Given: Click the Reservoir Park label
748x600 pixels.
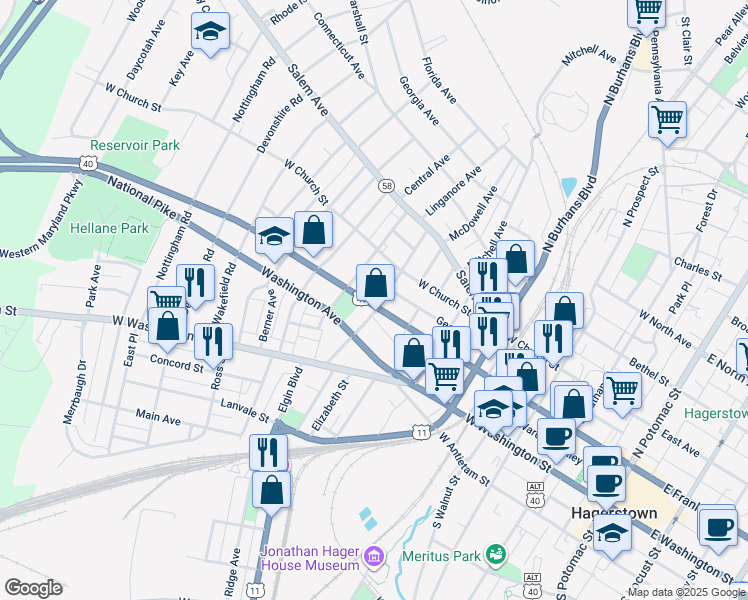Looking at the screenshot, I should pyautogui.click(x=135, y=145).
